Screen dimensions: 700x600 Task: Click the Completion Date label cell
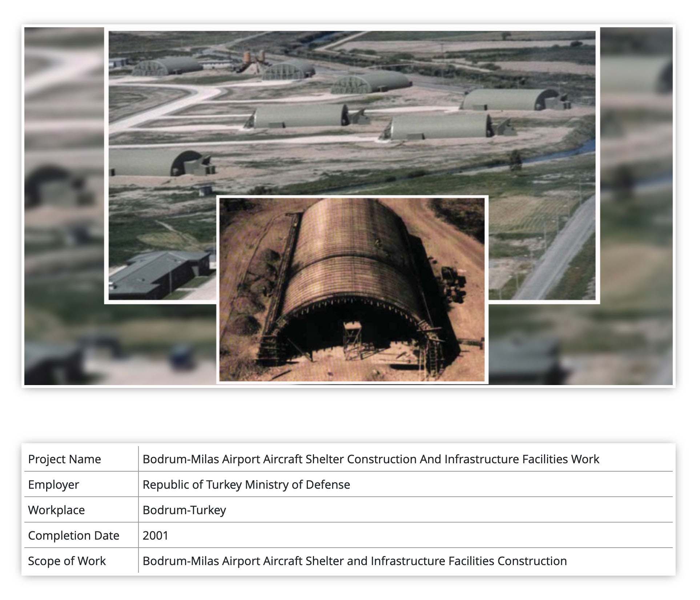(73, 536)
